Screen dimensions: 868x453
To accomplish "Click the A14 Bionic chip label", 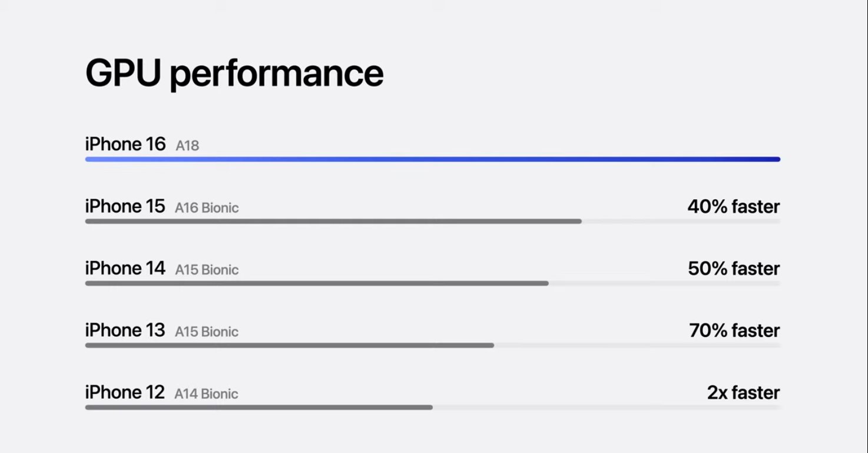I will tap(206, 394).
